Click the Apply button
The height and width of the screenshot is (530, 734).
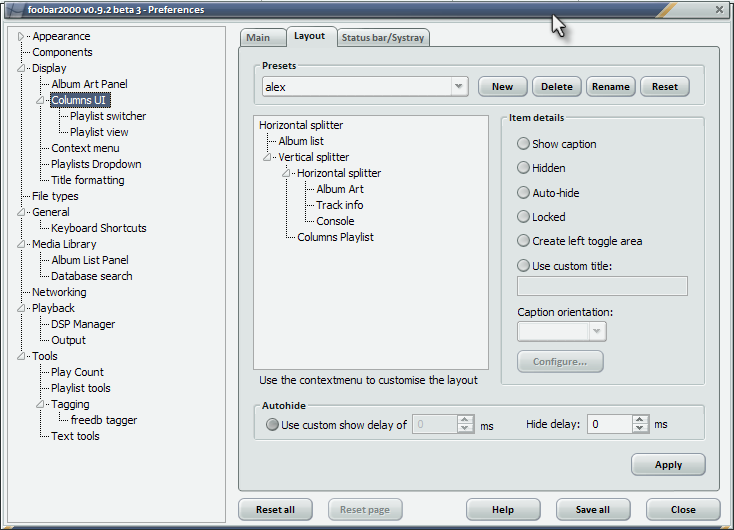(668, 464)
